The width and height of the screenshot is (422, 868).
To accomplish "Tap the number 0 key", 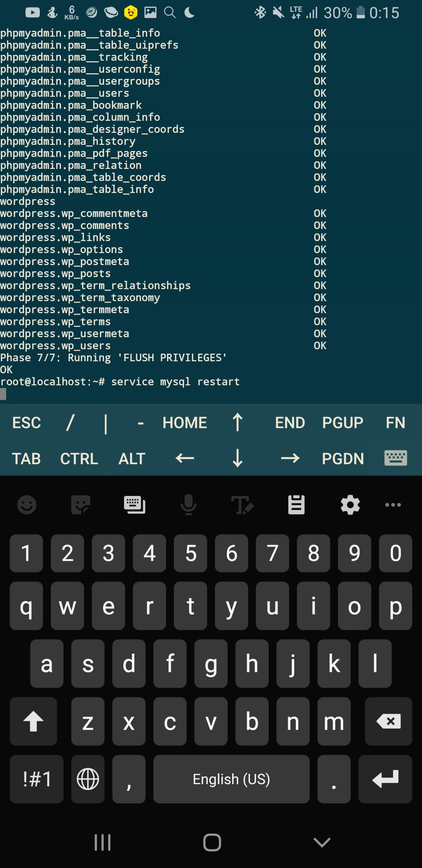I will tap(395, 553).
